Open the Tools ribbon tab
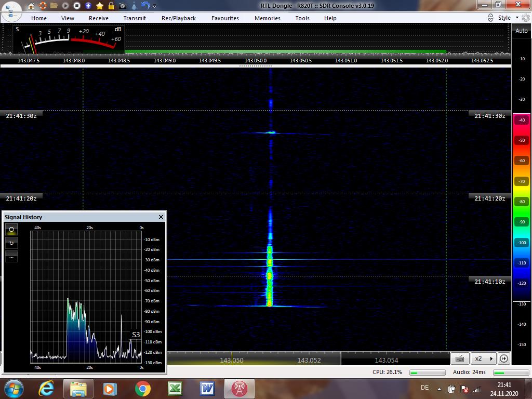Viewport: 532px width, 399px height. (x=302, y=18)
